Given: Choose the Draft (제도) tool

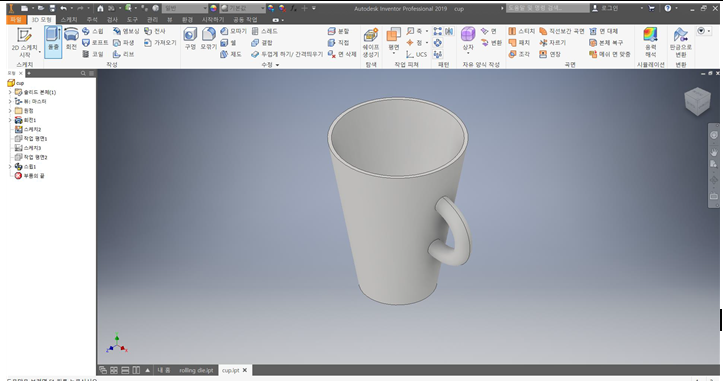Looking at the screenshot, I should click(x=231, y=54).
